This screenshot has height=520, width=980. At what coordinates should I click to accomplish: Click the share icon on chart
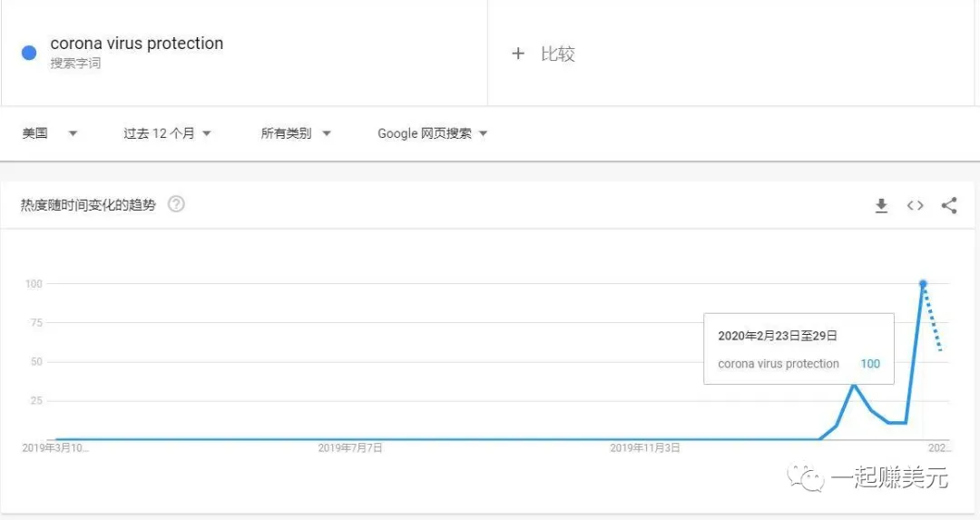tap(949, 206)
